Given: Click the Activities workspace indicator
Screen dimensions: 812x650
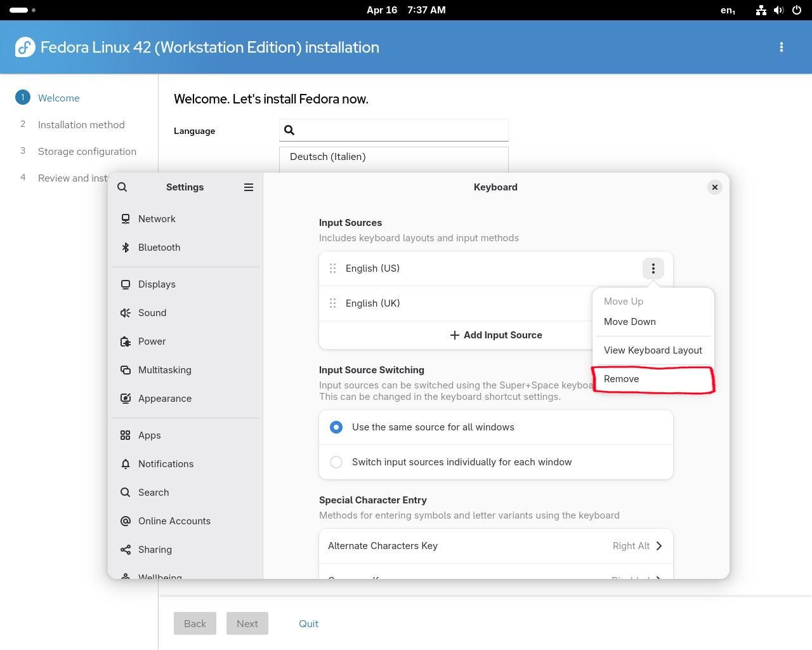Looking at the screenshot, I should pyautogui.click(x=23, y=10).
